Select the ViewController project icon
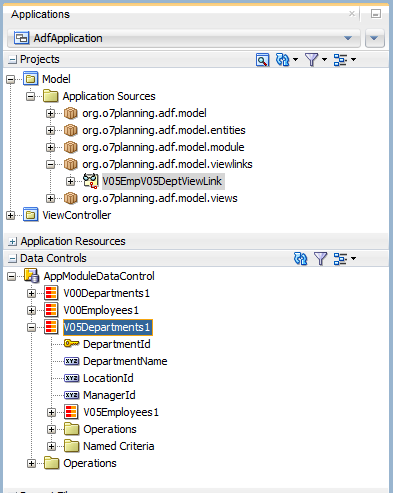 30,215
